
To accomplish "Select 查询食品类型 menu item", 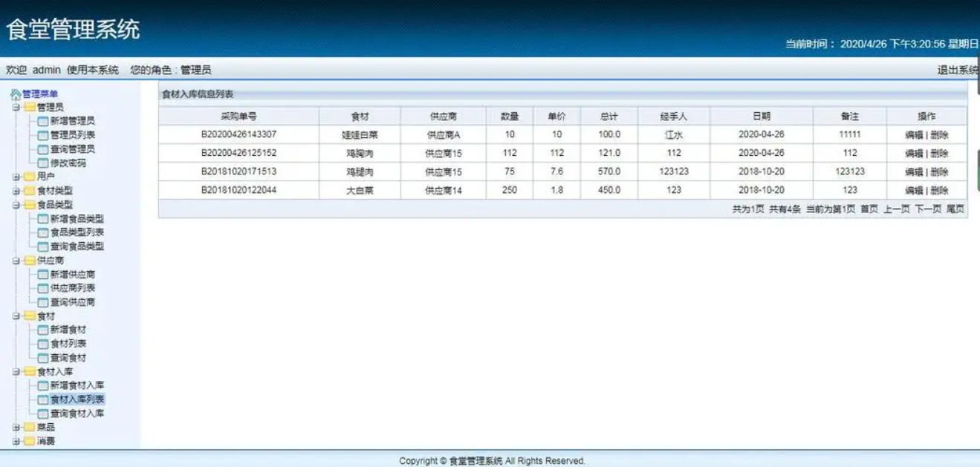I will (77, 246).
